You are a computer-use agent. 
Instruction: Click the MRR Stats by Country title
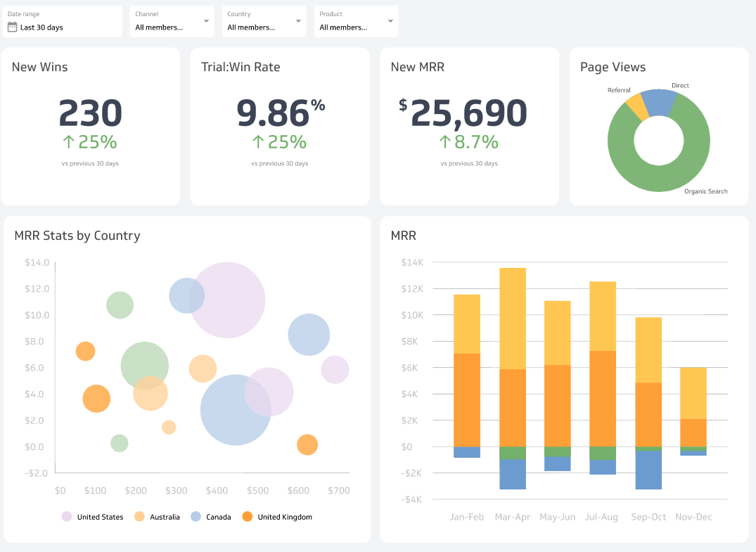pos(77,236)
